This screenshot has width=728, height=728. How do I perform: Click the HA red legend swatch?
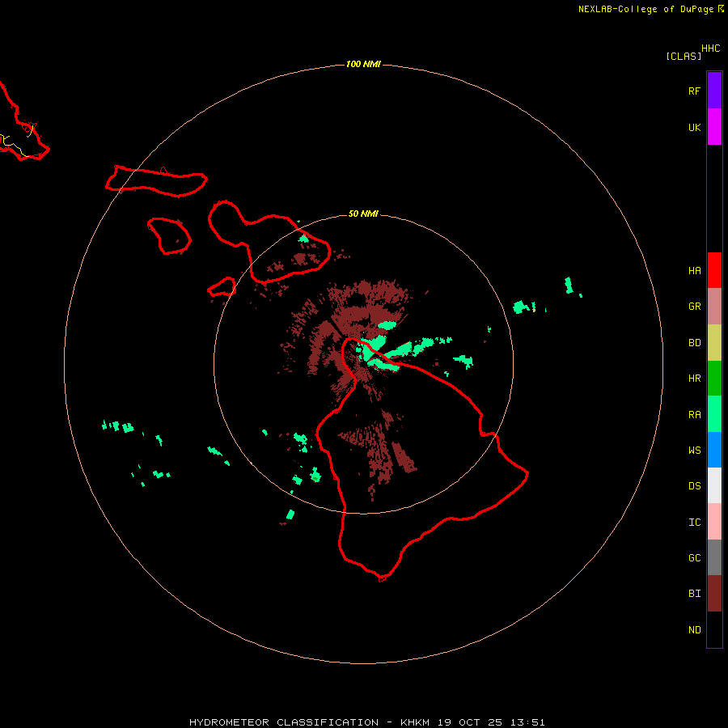point(714,270)
